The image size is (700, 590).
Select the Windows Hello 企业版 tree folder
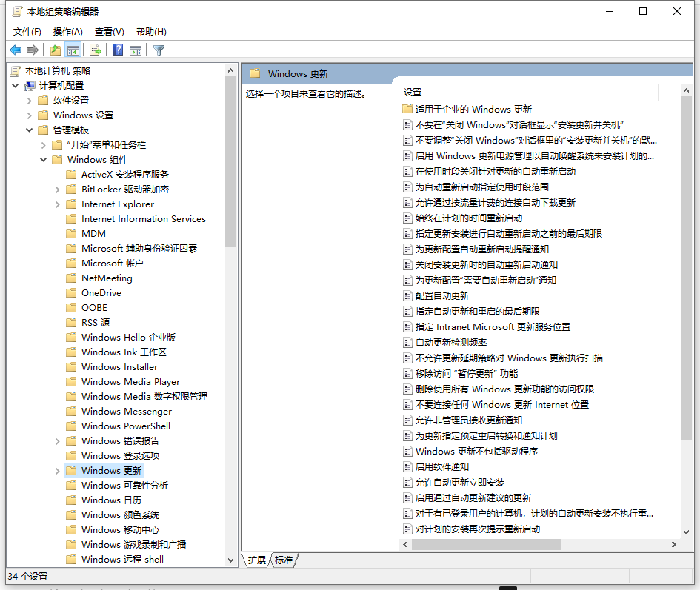pos(129,338)
